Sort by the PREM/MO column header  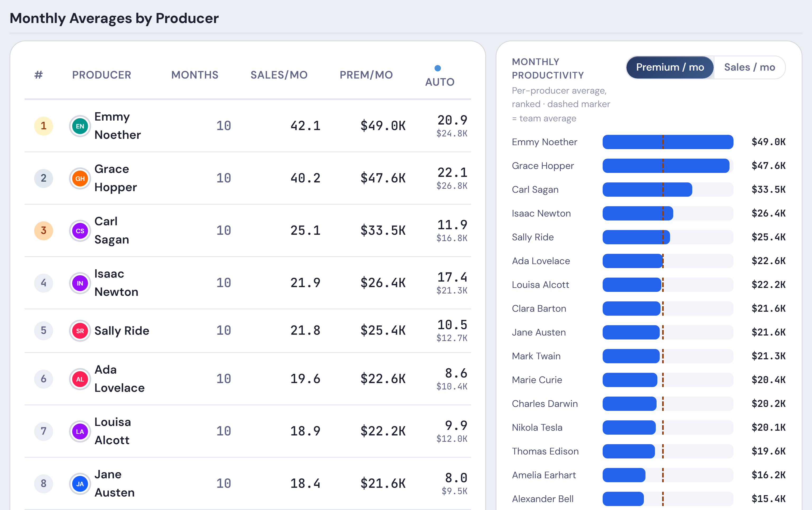(x=366, y=75)
